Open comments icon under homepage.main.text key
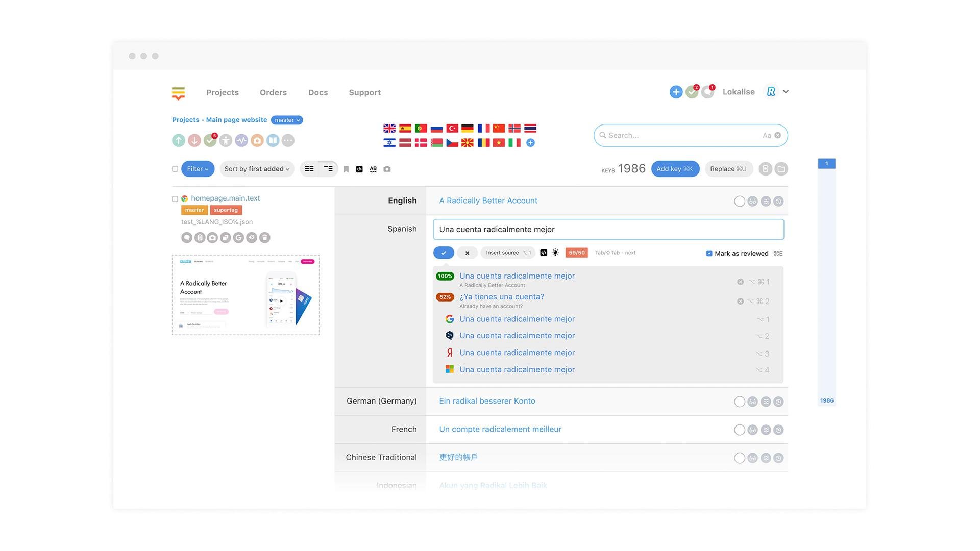 [x=187, y=237]
